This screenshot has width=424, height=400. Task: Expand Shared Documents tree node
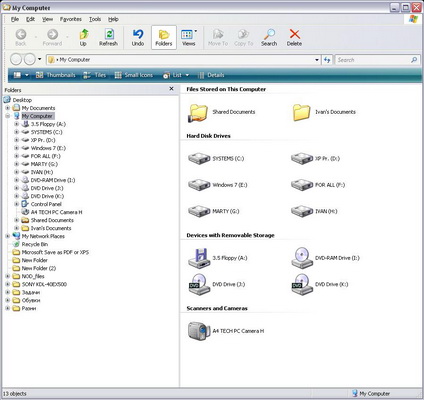click(x=16, y=220)
